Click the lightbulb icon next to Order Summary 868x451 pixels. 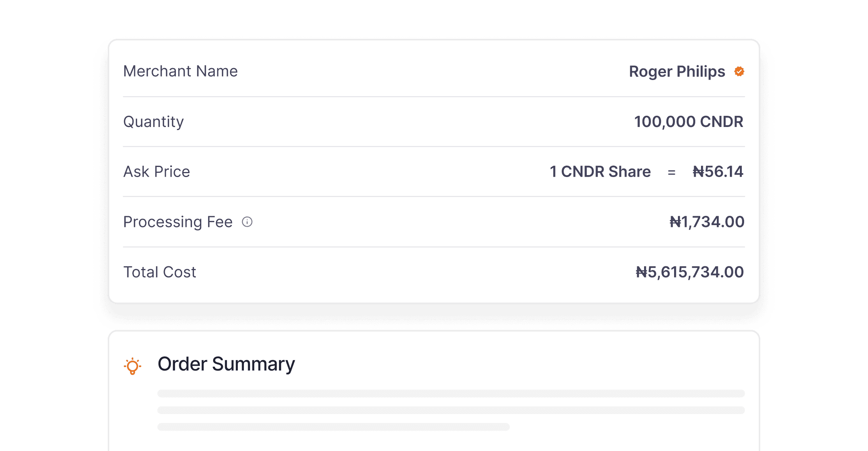[x=132, y=366]
